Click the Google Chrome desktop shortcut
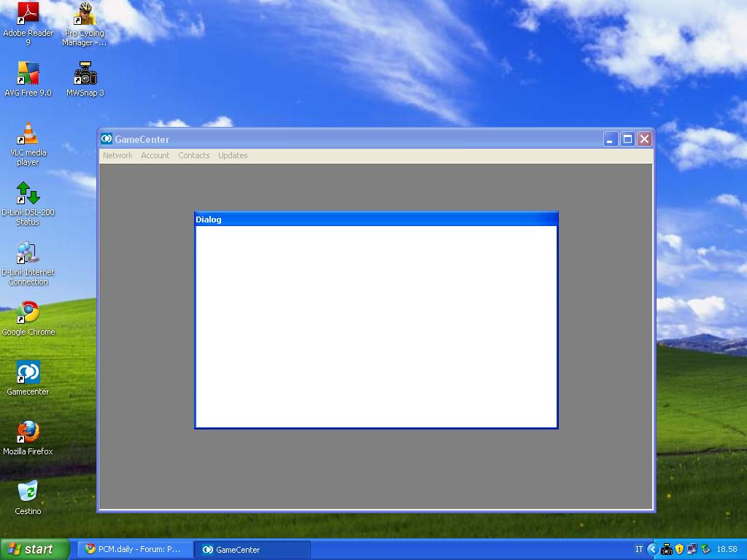Screen dimensions: 747x560 point(28,313)
